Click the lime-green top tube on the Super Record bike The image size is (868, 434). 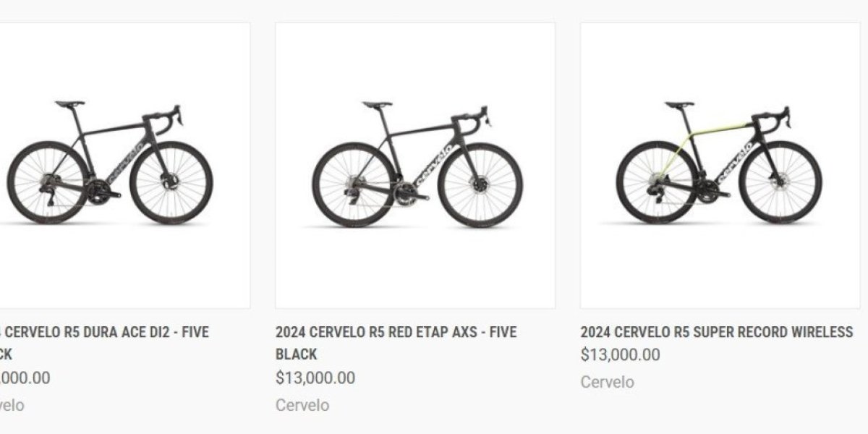[716, 127]
